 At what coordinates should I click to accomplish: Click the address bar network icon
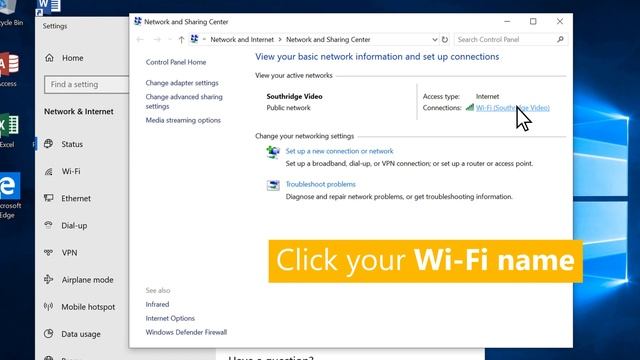tap(194, 39)
